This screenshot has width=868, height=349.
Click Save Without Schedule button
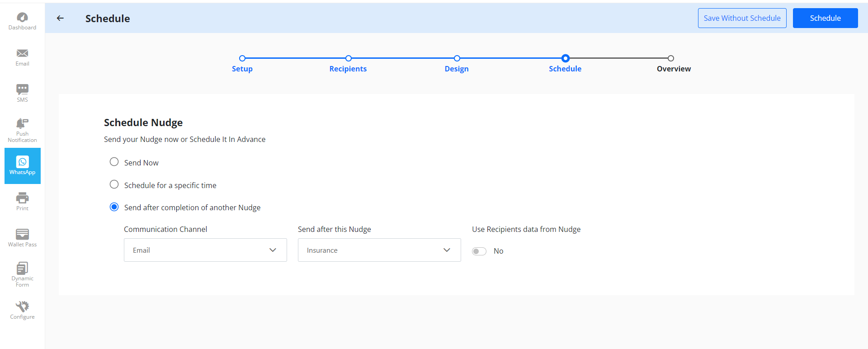[742, 18]
